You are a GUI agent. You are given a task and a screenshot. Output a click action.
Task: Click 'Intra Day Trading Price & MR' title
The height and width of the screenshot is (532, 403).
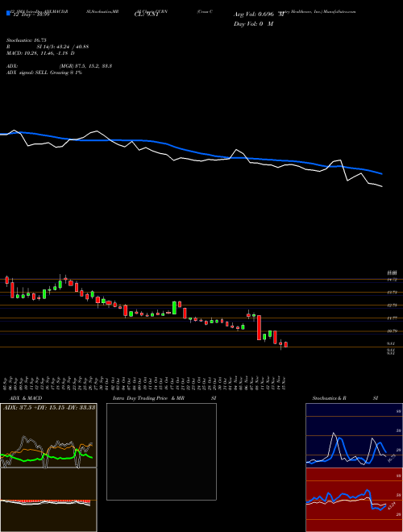click(148, 398)
